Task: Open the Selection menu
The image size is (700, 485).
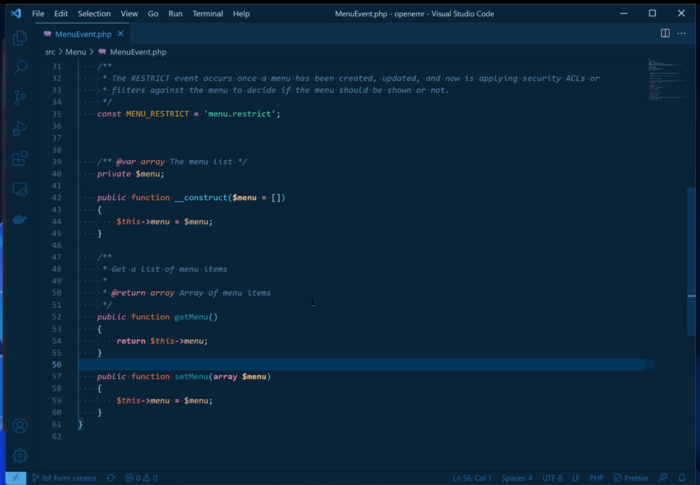Action: tap(94, 14)
